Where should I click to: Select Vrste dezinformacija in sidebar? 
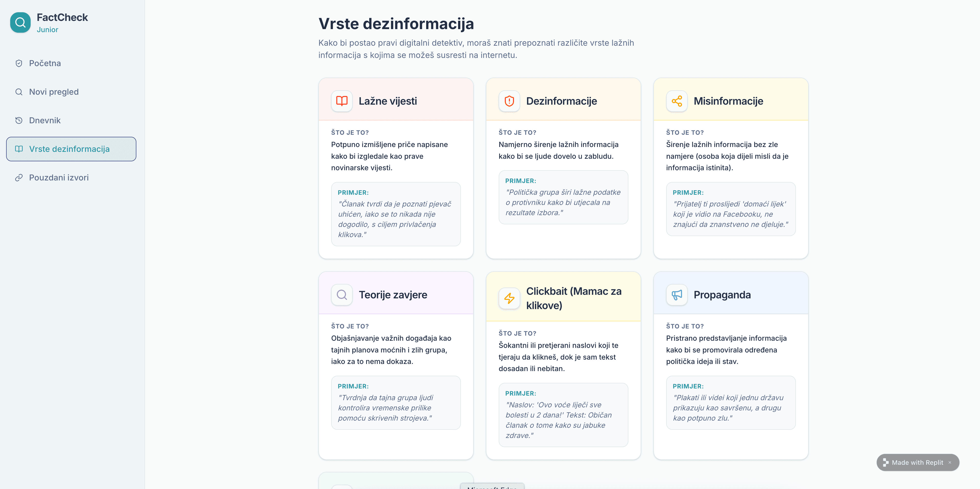pyautogui.click(x=71, y=149)
